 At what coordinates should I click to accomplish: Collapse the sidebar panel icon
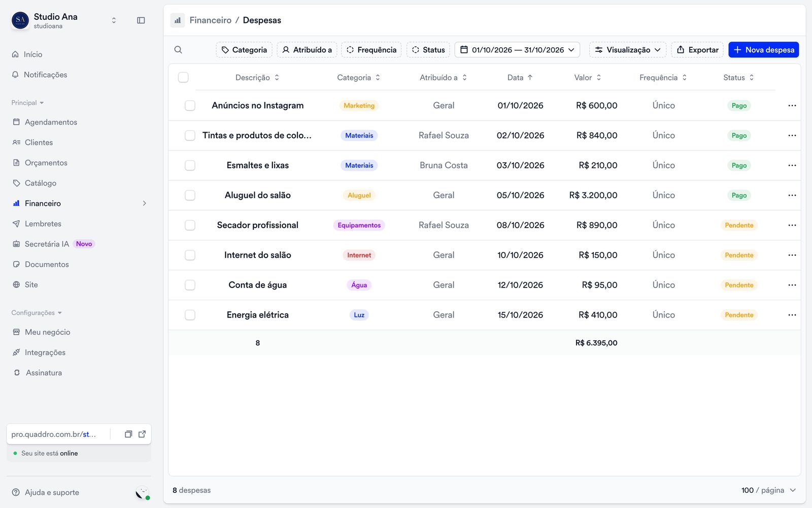pos(141,20)
